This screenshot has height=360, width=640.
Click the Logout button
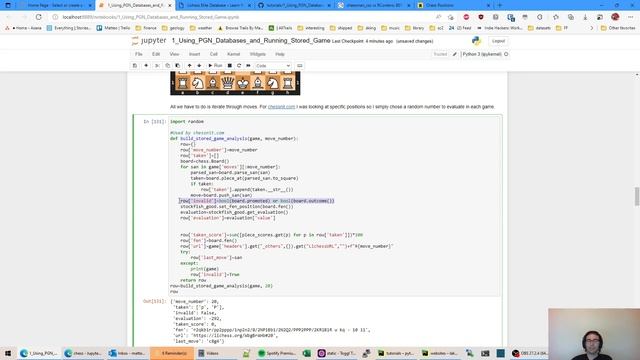pyautogui.click(x=498, y=41)
